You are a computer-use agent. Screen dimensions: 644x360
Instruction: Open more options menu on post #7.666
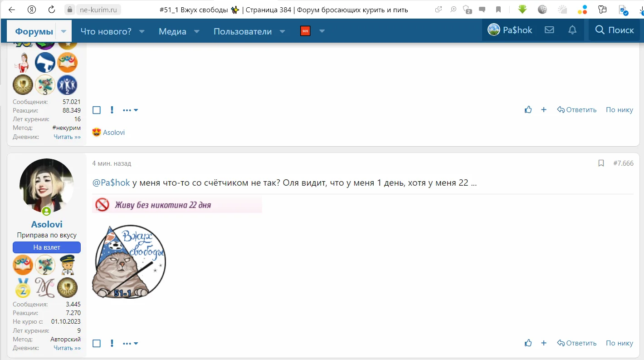[x=130, y=344]
